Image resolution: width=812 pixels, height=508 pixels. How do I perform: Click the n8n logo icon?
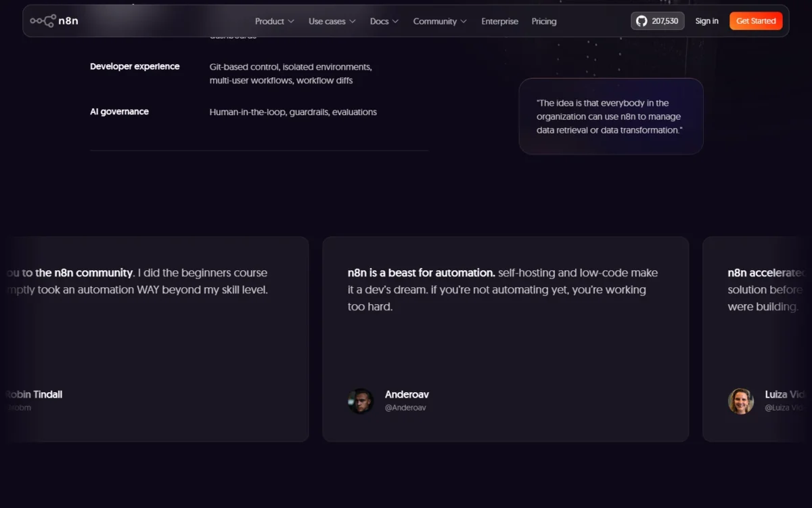(x=43, y=21)
